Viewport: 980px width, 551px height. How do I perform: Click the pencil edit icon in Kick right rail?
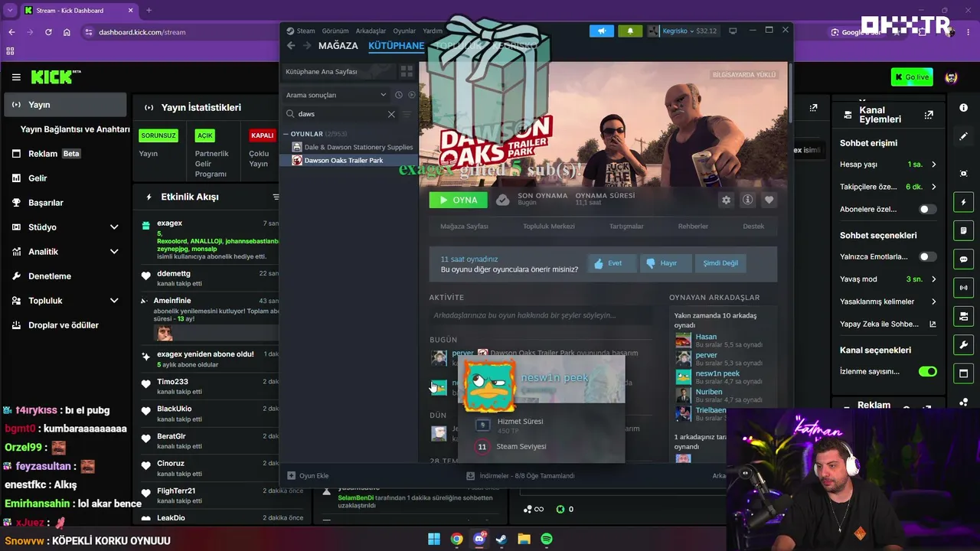point(964,136)
